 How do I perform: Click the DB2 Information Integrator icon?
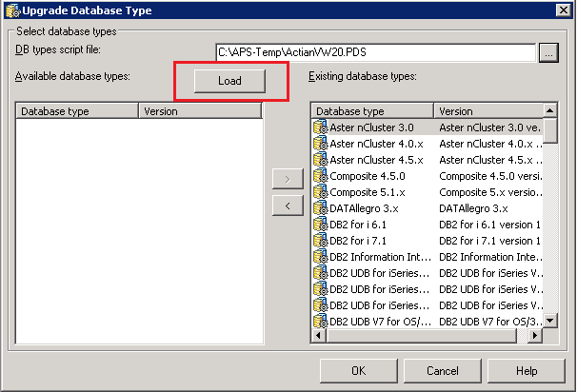pos(321,256)
